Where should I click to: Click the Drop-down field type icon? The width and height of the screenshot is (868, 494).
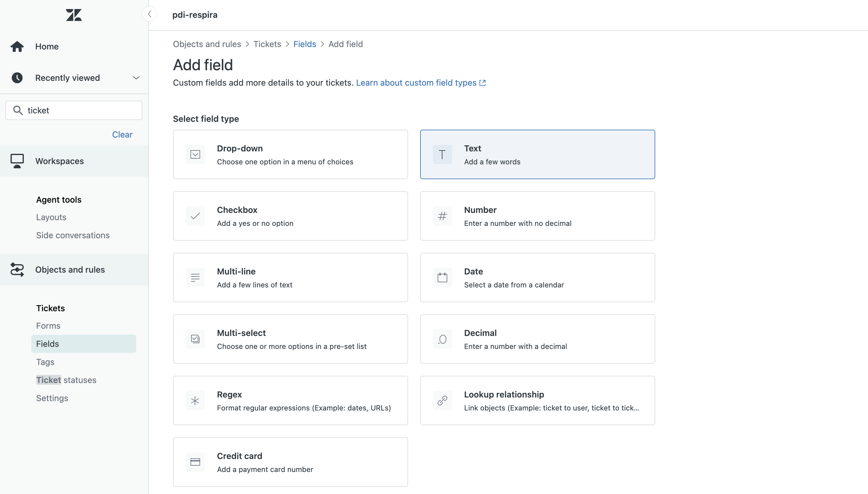click(195, 154)
